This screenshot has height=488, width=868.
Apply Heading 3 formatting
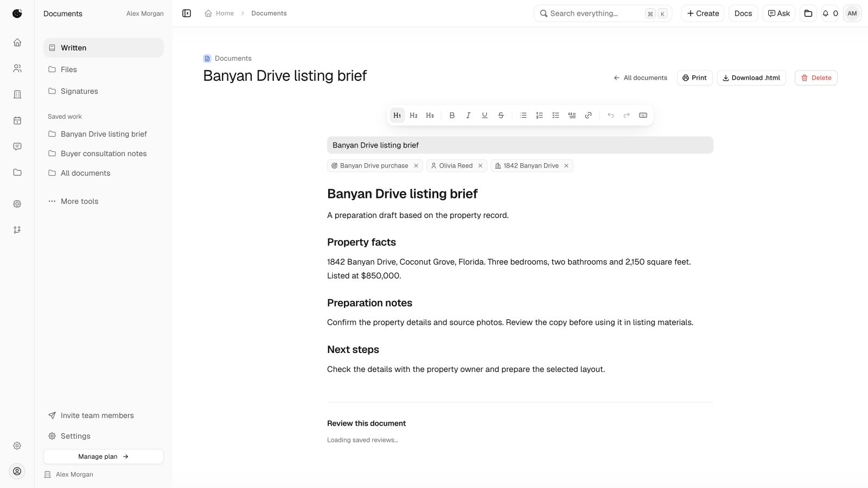tap(430, 115)
